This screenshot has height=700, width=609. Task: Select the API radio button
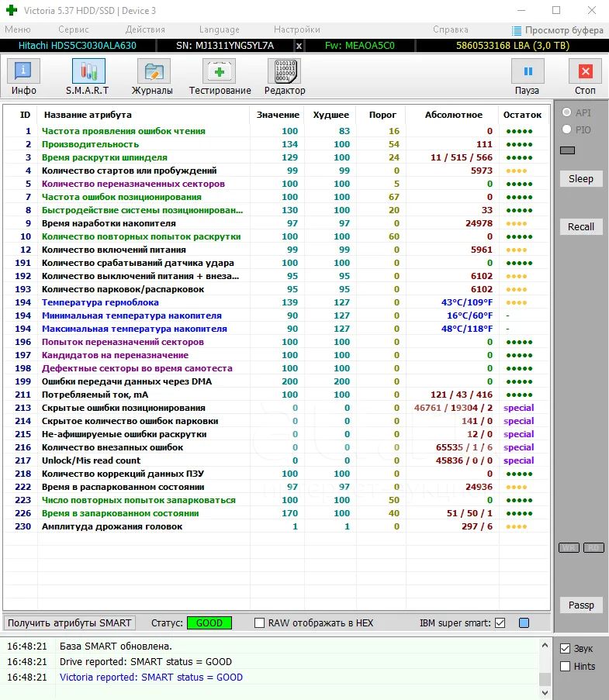tap(566, 112)
